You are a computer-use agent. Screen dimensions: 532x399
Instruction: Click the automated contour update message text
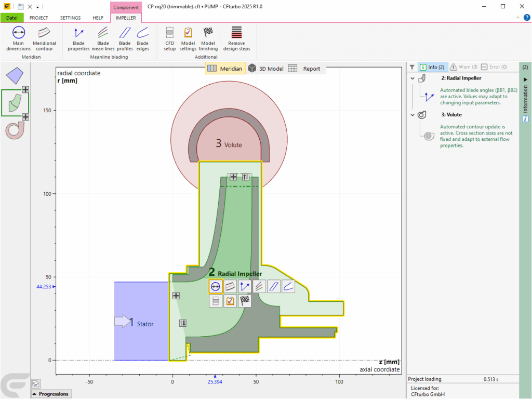point(476,136)
